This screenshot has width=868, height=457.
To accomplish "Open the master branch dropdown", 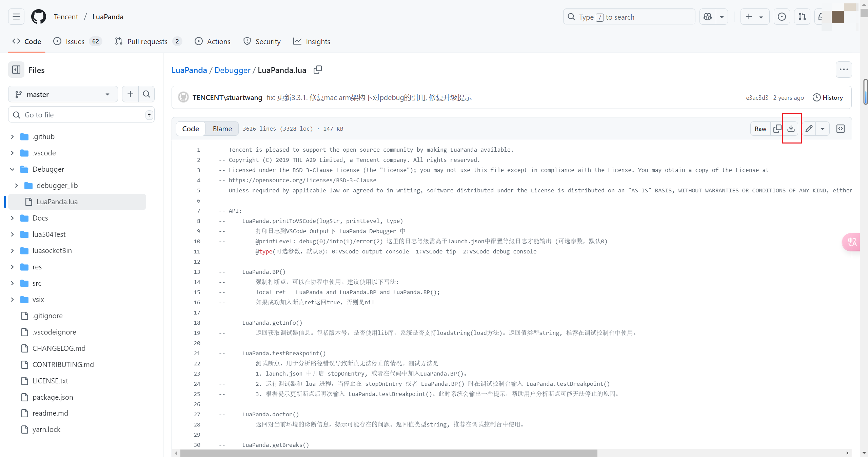I will [63, 94].
